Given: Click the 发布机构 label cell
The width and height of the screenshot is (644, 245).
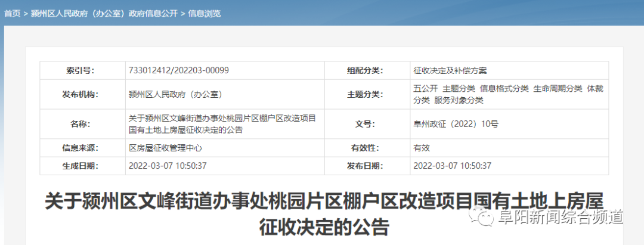Looking at the screenshot, I should [82, 94].
